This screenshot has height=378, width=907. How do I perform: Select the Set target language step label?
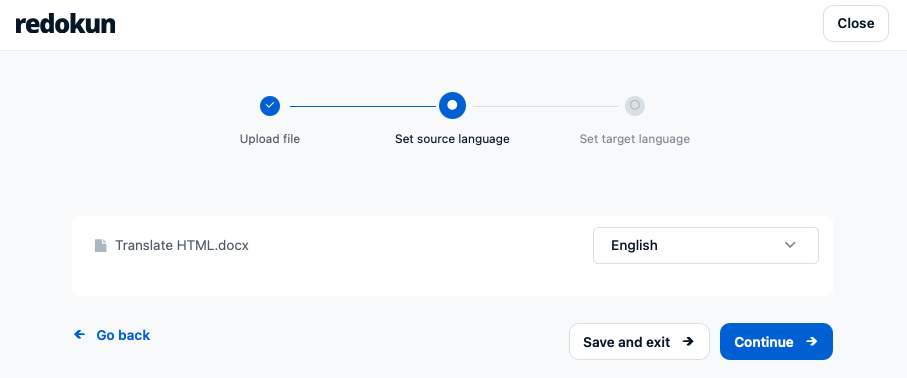635,139
